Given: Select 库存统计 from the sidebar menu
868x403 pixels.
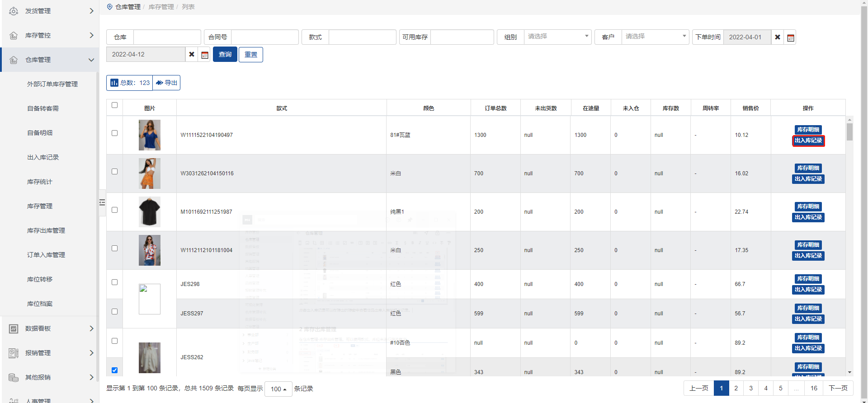Looking at the screenshot, I should (x=40, y=182).
